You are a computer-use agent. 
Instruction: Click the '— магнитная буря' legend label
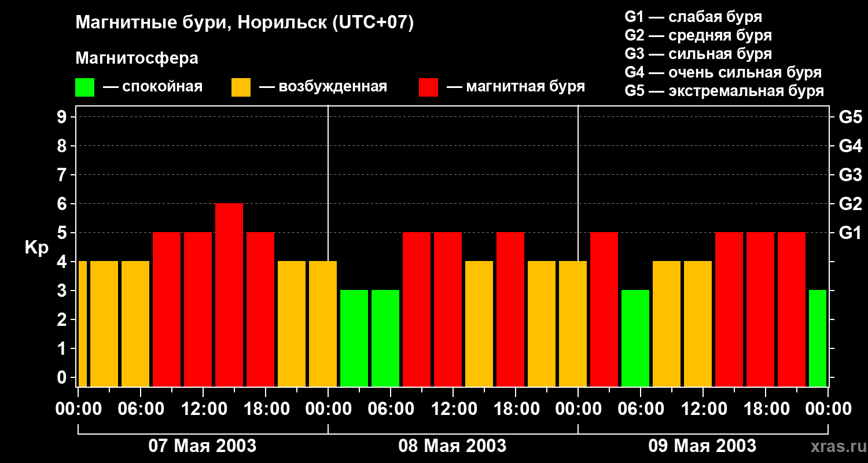coord(516,87)
